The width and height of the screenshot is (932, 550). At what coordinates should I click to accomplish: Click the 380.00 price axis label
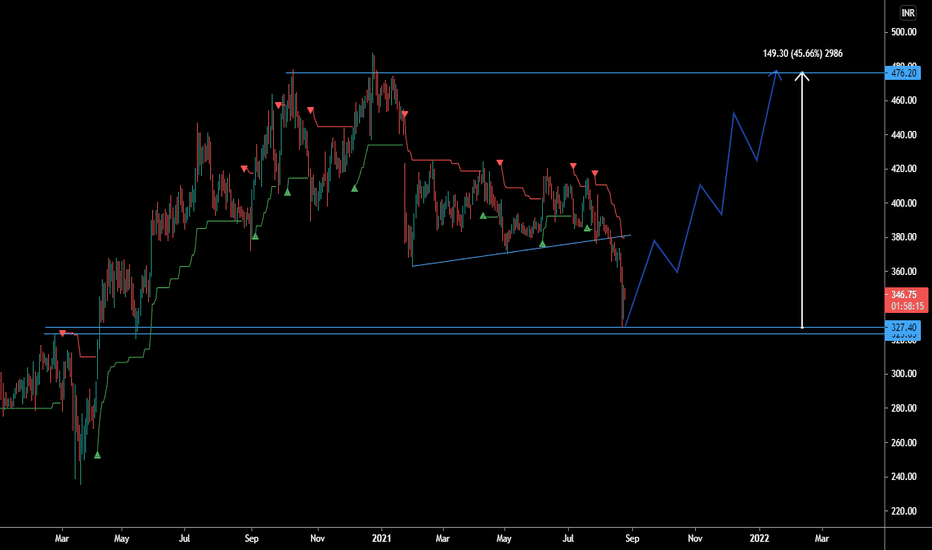(x=903, y=237)
